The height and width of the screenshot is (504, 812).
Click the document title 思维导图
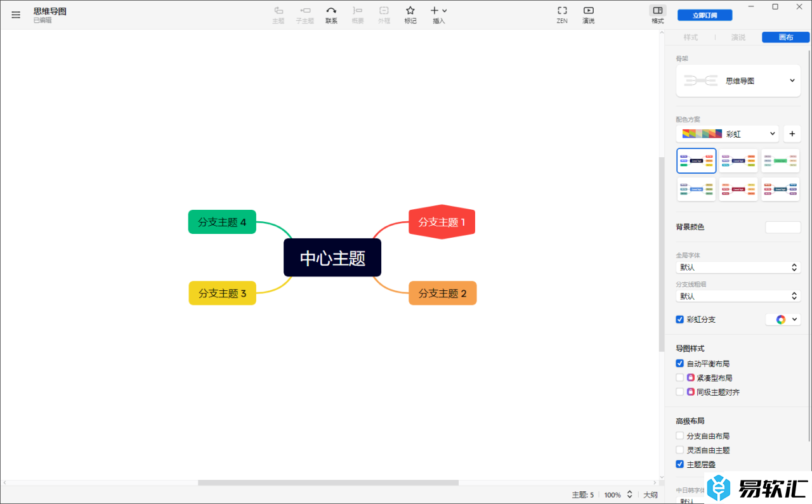49,11
